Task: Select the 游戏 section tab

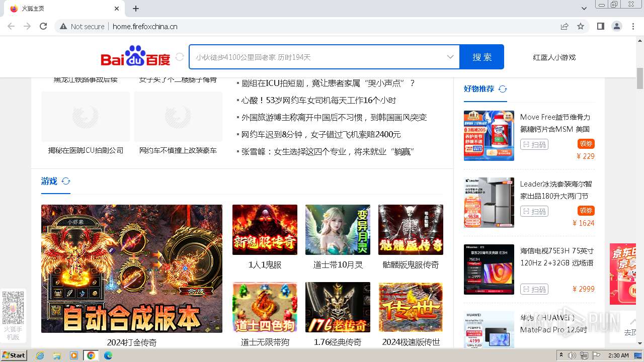Action: [x=49, y=181]
